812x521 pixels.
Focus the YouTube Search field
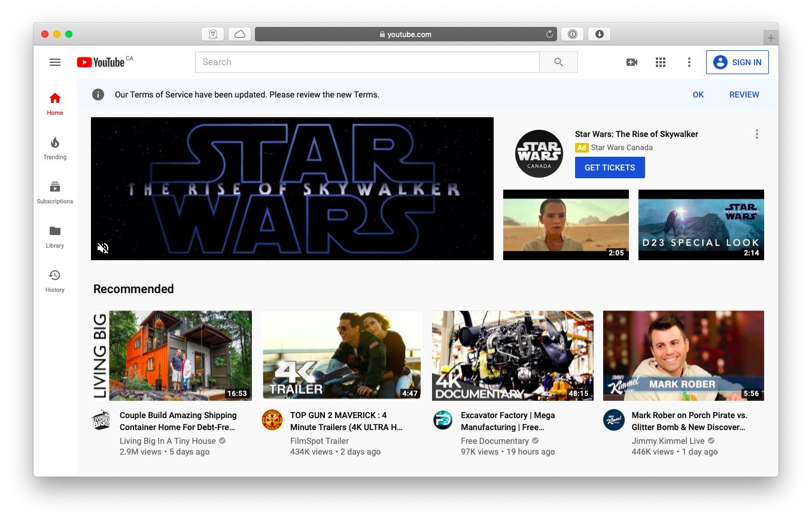pos(367,62)
